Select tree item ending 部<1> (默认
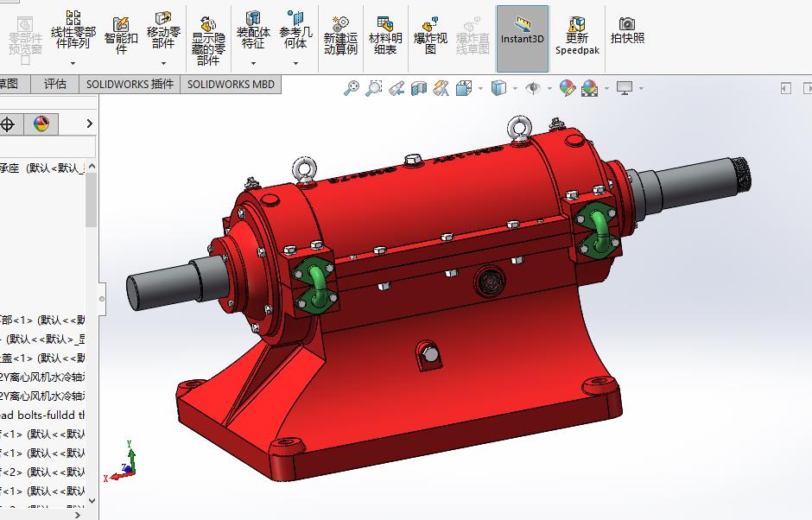812x520 pixels. point(42,320)
